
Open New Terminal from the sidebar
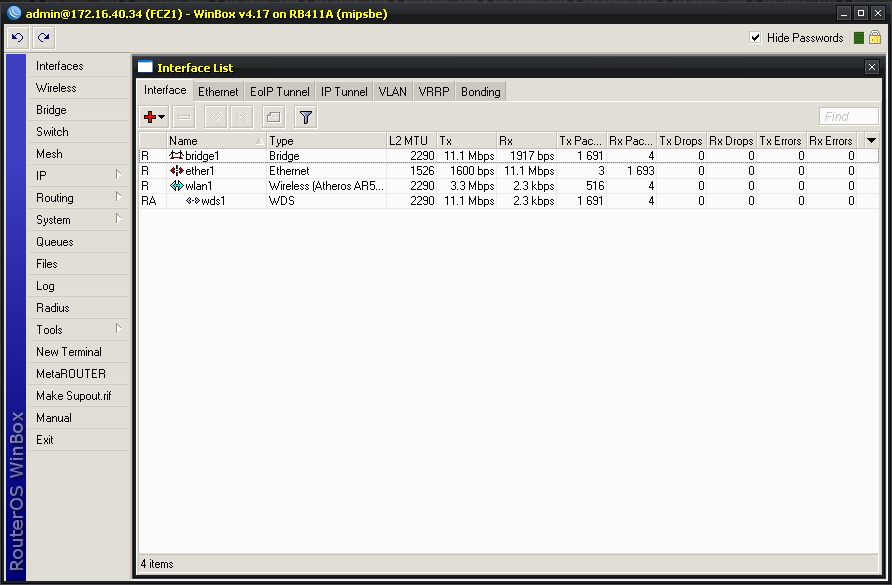(78, 352)
